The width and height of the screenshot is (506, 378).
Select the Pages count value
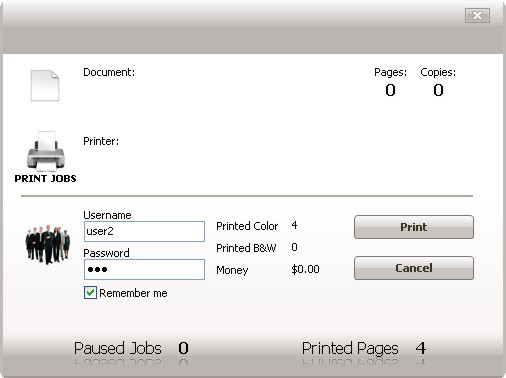click(390, 90)
